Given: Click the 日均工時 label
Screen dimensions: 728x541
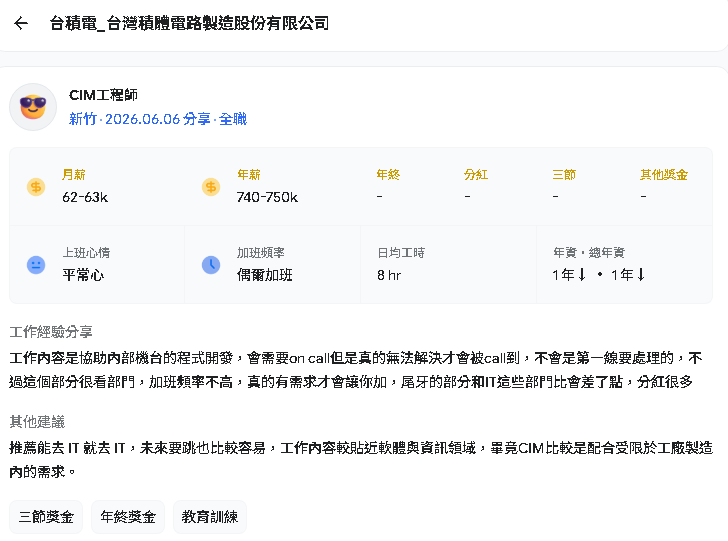Looking at the screenshot, I should point(401,253).
